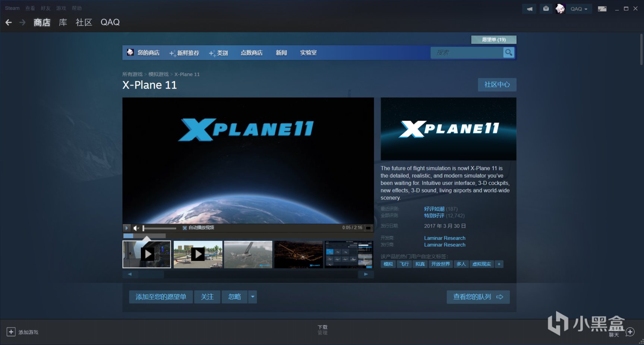This screenshot has width=644, height=345.
Task: Open the 新闻 tab
Action: [x=281, y=53]
